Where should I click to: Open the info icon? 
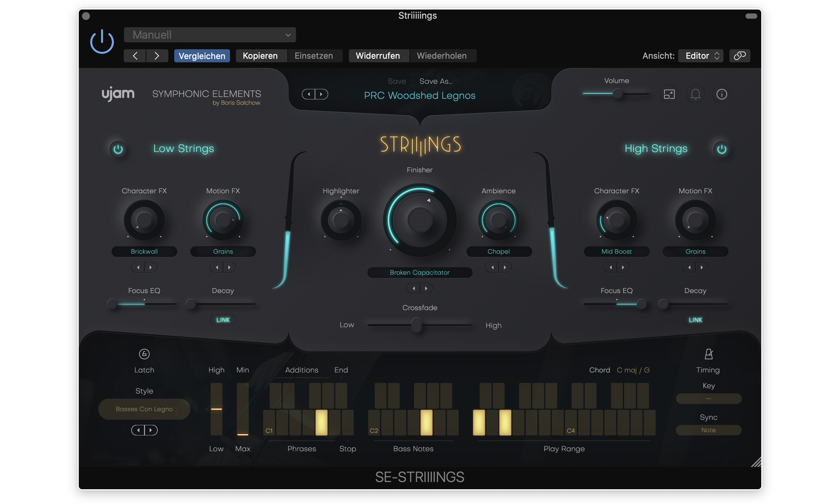tap(722, 94)
